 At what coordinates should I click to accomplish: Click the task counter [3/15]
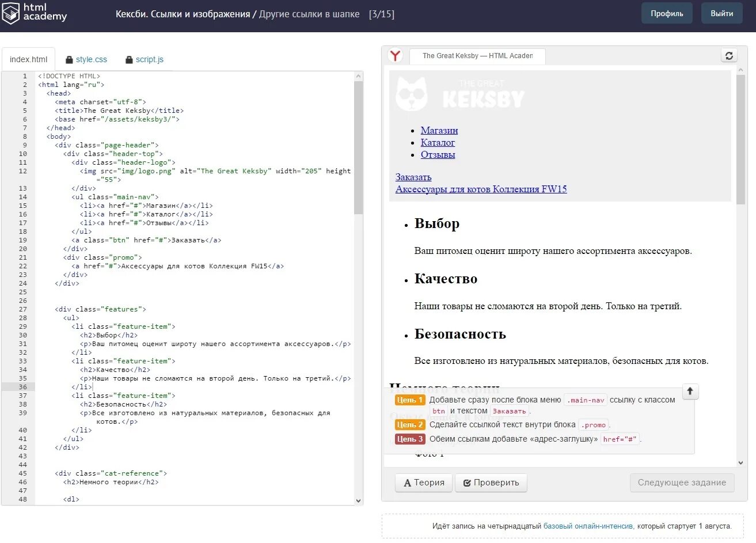pos(382,14)
